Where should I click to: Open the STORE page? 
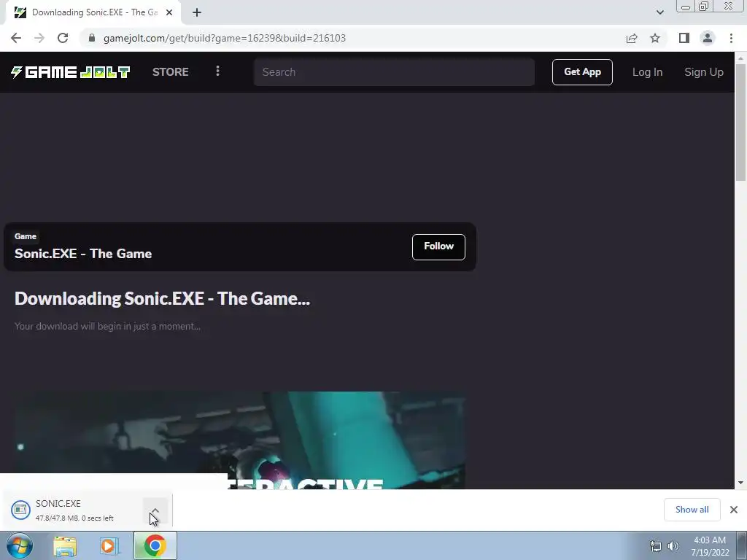pos(171,72)
